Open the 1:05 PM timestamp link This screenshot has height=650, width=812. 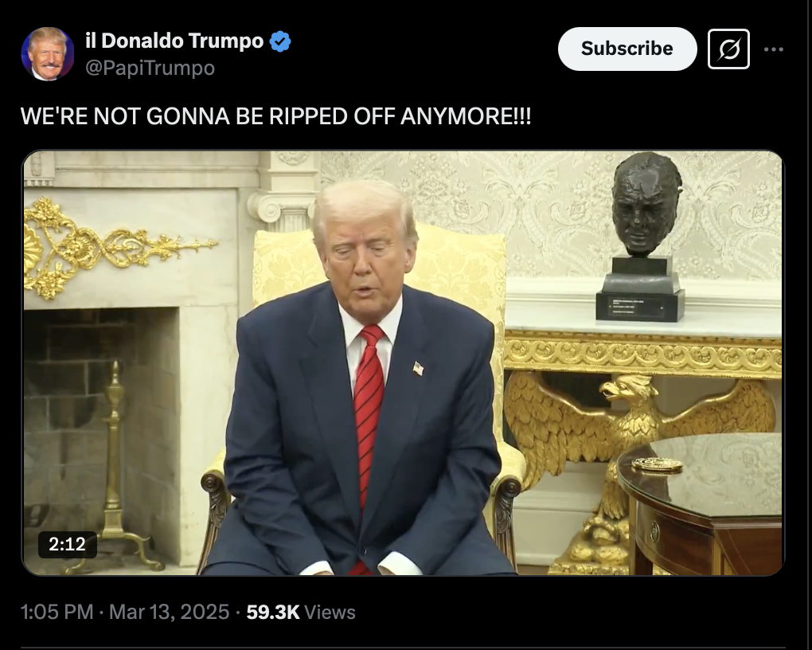tap(57, 612)
